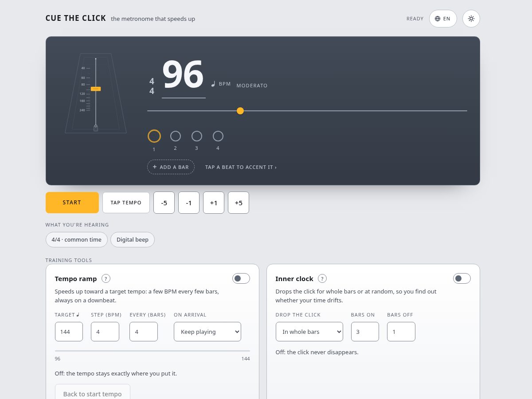532x399 pixels.
Task: Click the 4/4 common time chip
Action: pos(77,239)
